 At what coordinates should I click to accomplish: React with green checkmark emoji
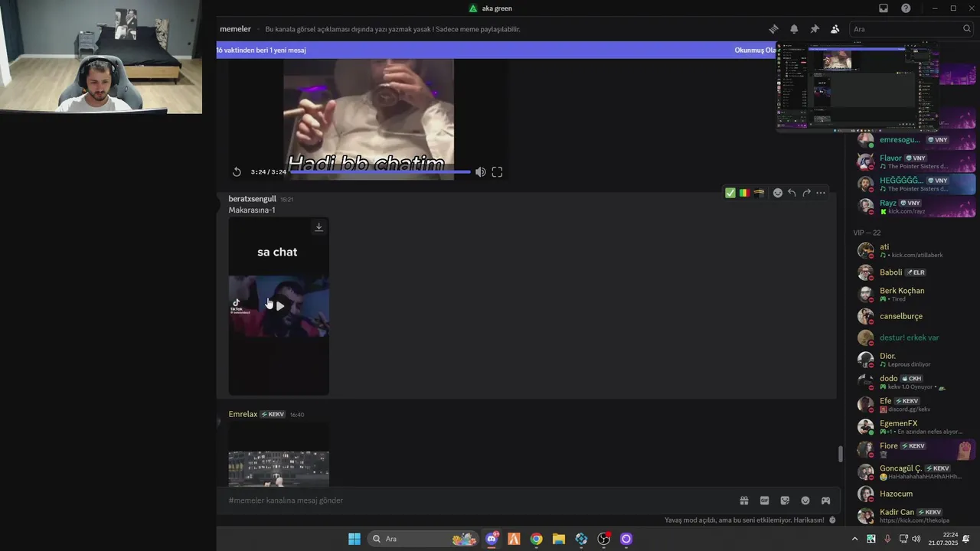pos(730,193)
